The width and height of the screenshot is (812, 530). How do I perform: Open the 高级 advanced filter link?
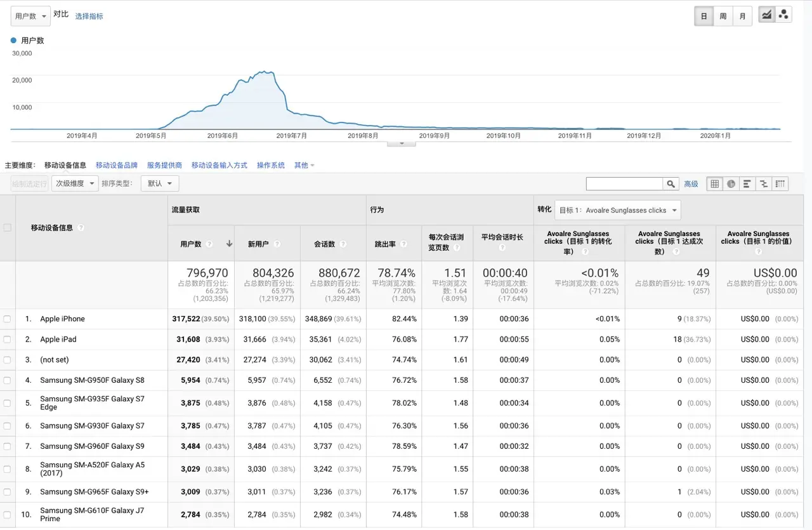click(x=691, y=184)
